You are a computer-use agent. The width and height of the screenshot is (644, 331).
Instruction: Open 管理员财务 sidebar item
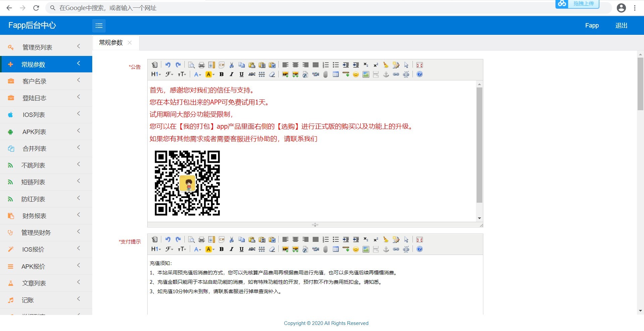[46, 233]
